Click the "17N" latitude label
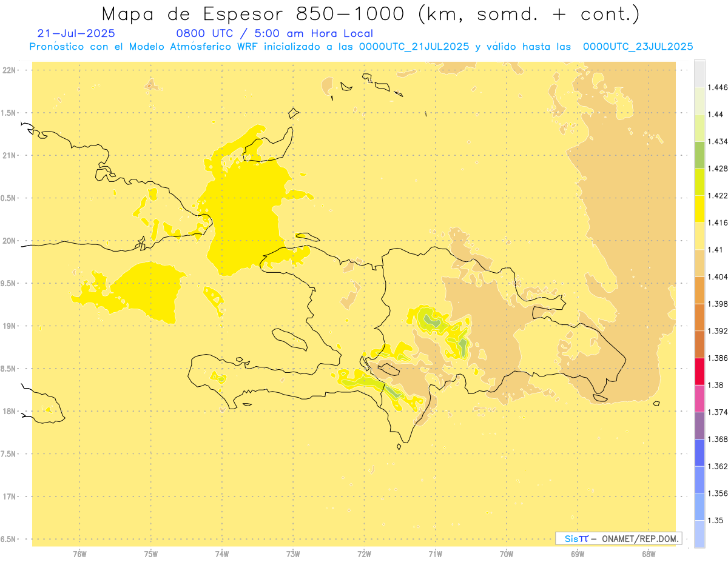728x562 pixels. [x=9, y=497]
